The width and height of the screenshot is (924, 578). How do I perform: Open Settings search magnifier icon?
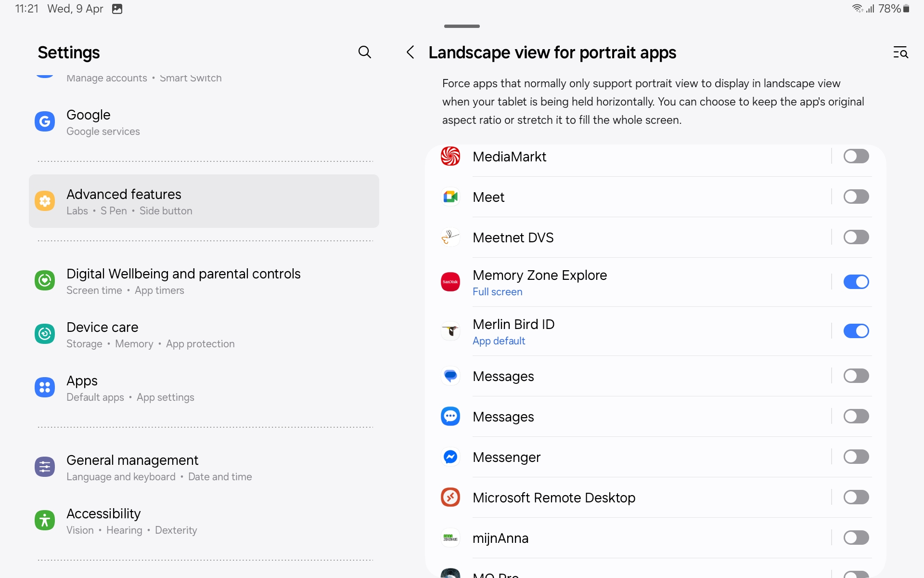pyautogui.click(x=365, y=52)
